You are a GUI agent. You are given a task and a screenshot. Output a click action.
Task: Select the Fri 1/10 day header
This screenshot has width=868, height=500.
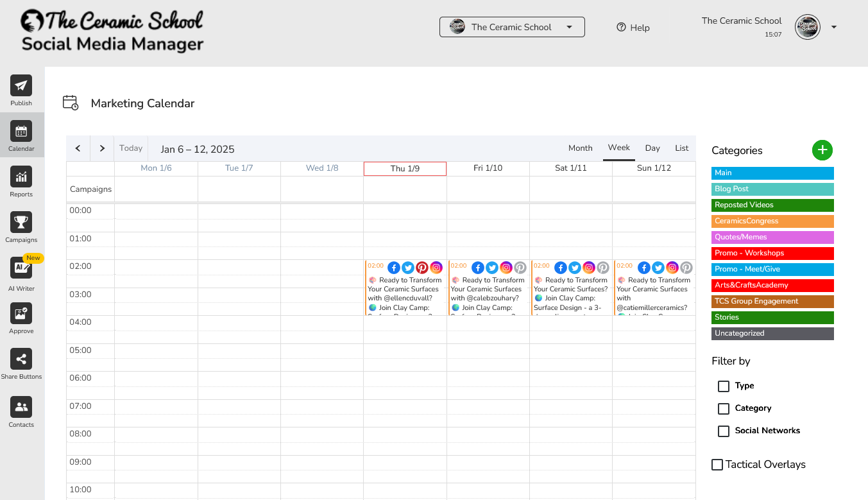tap(488, 168)
